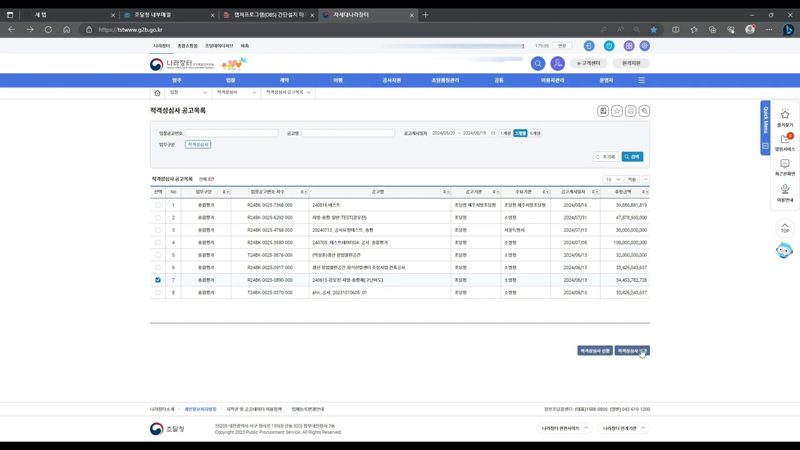The width and height of the screenshot is (800, 450).
Task: Open sort filter on the posting date column header
Action: point(595,192)
